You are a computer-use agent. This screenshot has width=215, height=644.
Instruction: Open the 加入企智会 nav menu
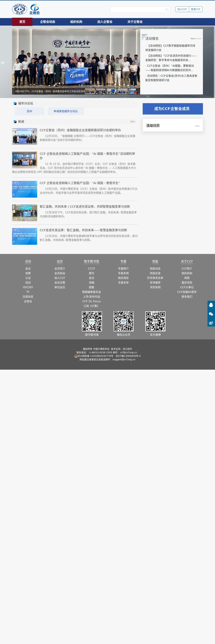[x=105, y=22]
